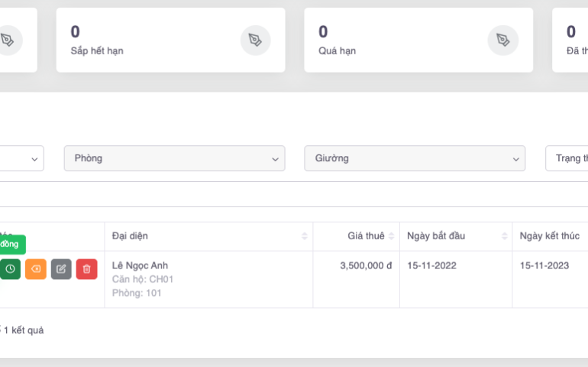Viewport: 588px width, 367px height.
Task: Expand the Trạng thái dropdown filter
Action: [569, 158]
